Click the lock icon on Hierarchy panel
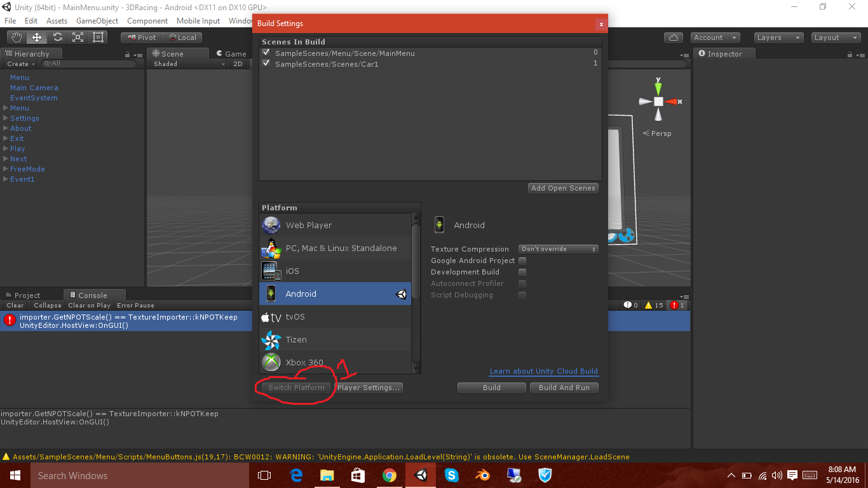Screen dimensions: 868x488 pyautogui.click(x=128, y=55)
